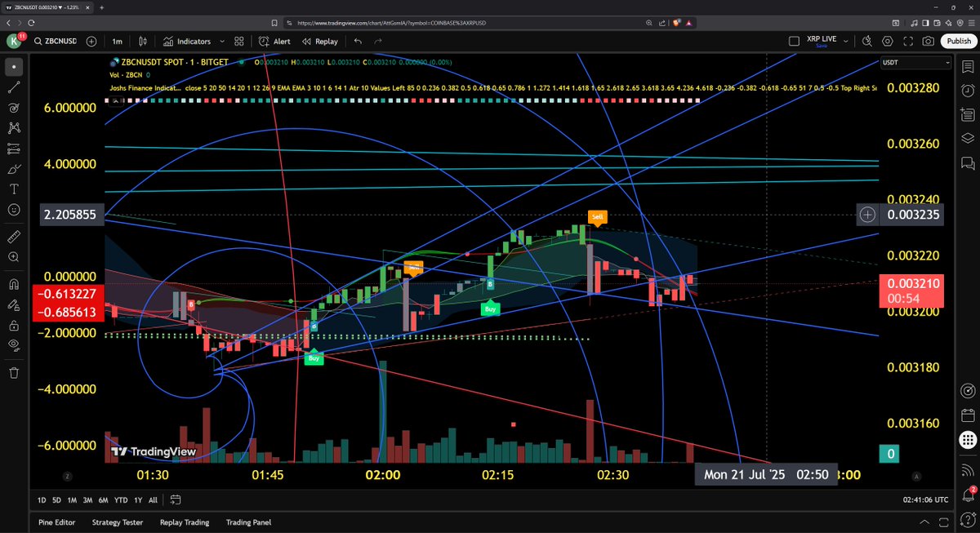Expand the indicators favorites dropdown arrow

221,41
